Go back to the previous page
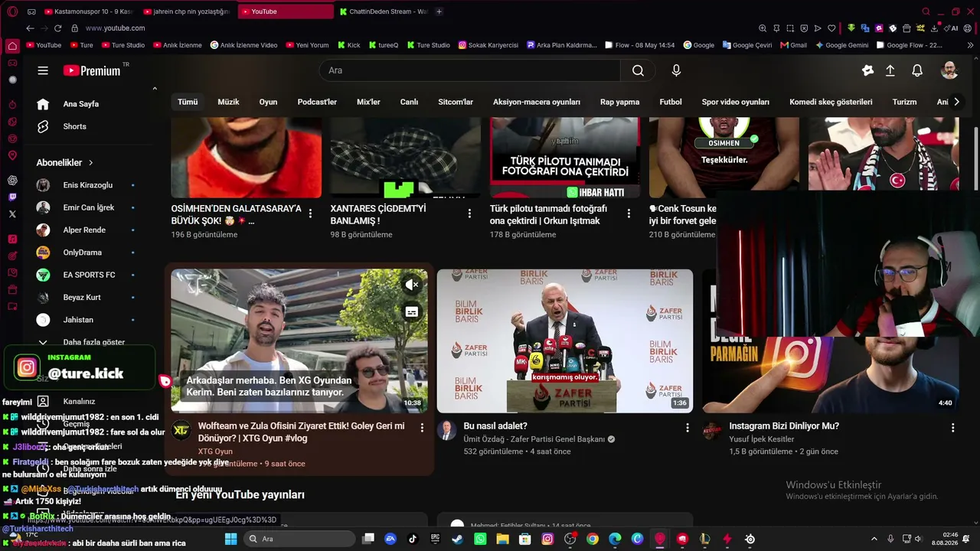Viewport: 980px width, 551px height. click(x=30, y=28)
